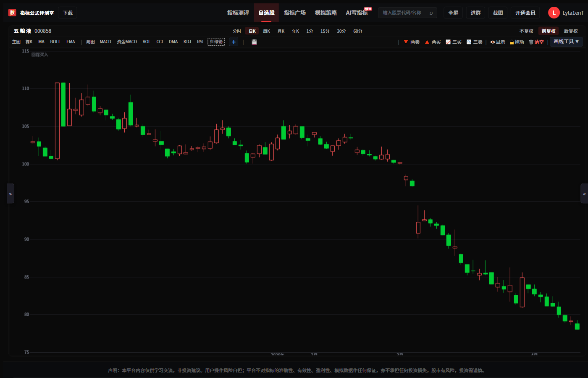Toggle the BOLL main-chart indicator
This screenshot has height=378, width=588.
pos(55,42)
